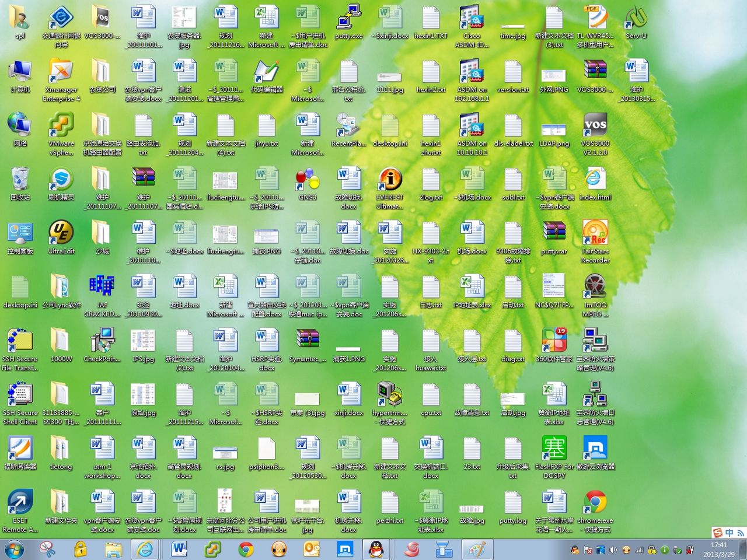The height and width of the screenshot is (560, 747).
Task: Select the GNS3 shortcut icon
Action: (x=308, y=184)
